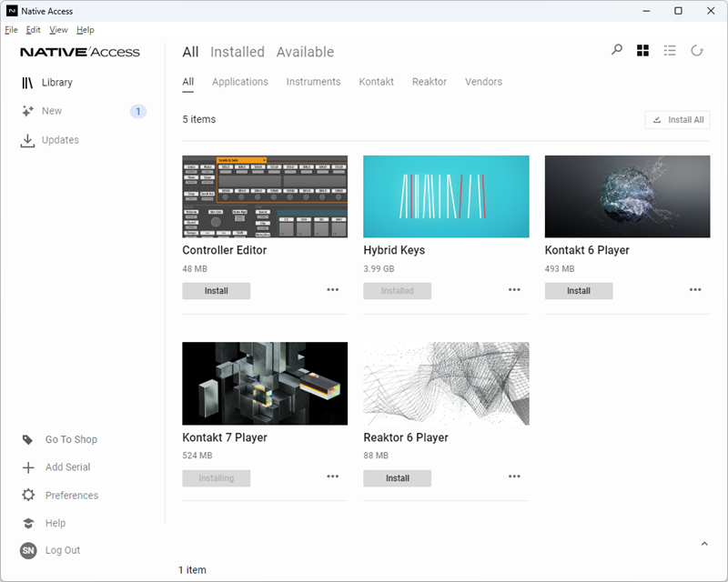
Task: Open Reaktor 6 Player more options
Action: (514, 477)
